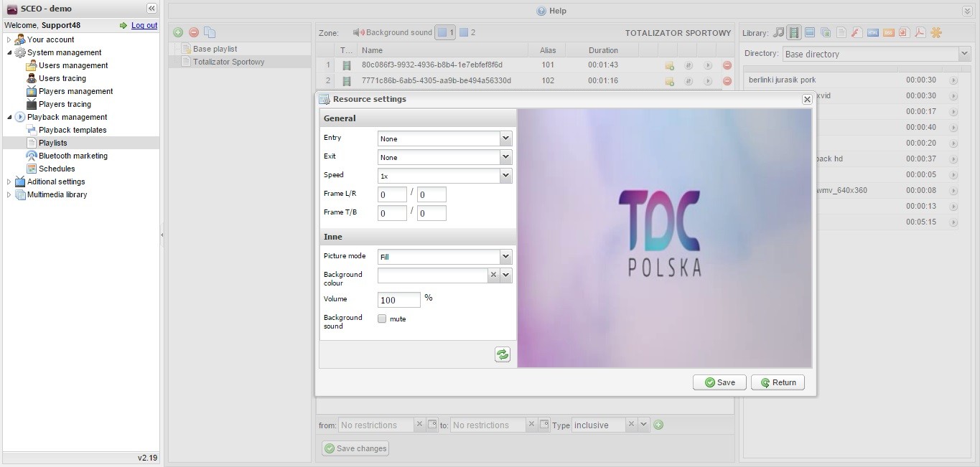This screenshot has height=467, width=980.
Task: Open Users tracing
Action: click(62, 78)
